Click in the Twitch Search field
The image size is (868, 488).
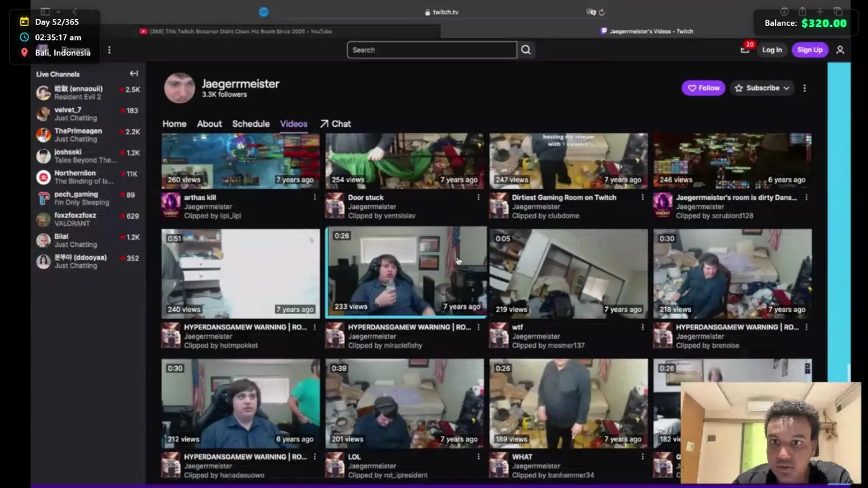[x=432, y=49]
